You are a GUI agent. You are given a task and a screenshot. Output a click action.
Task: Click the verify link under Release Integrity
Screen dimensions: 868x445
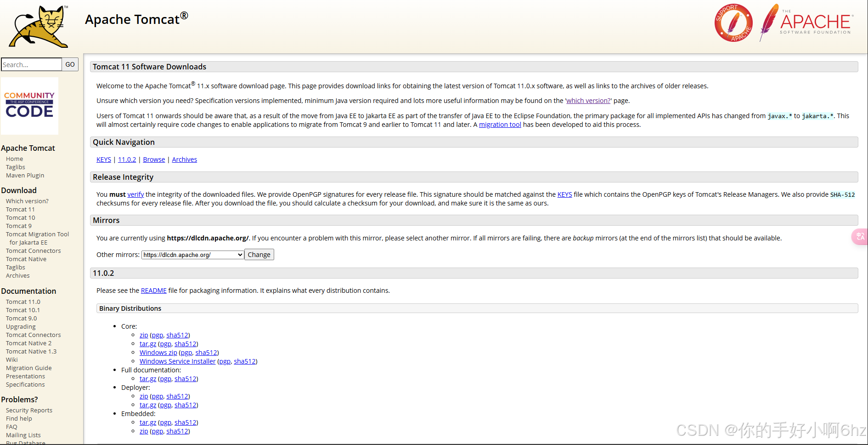135,194
